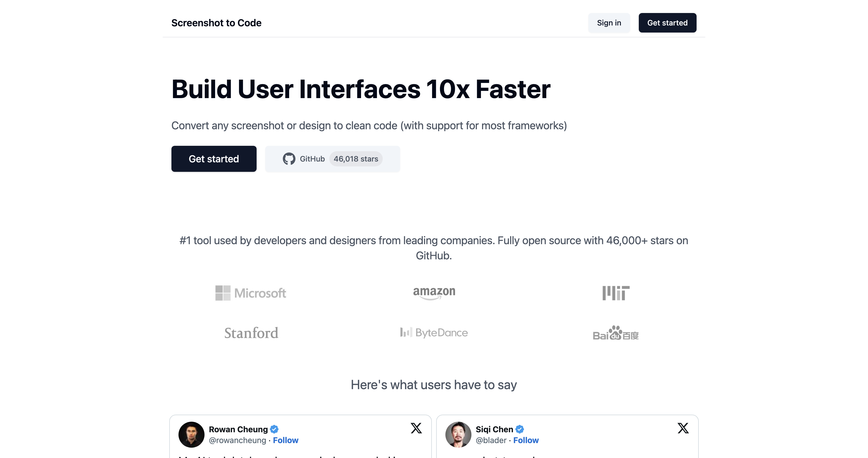Open X logo on Siqi Chen's tweet
Screen dimensions: 868x458
(683, 428)
